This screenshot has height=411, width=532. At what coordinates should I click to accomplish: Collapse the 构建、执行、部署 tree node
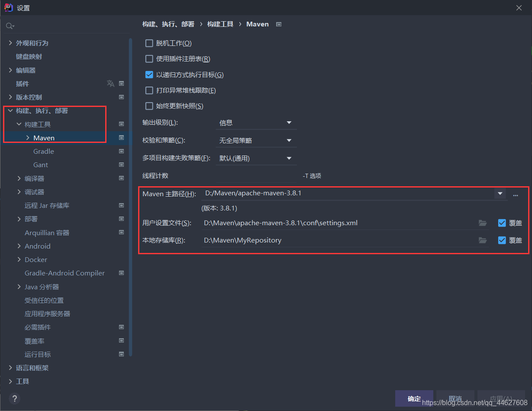[x=10, y=110]
